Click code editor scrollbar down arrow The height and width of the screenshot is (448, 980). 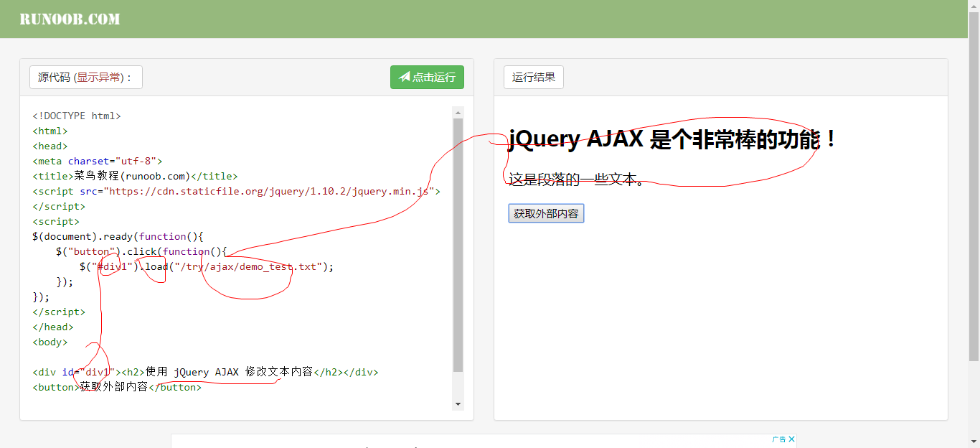(x=458, y=405)
